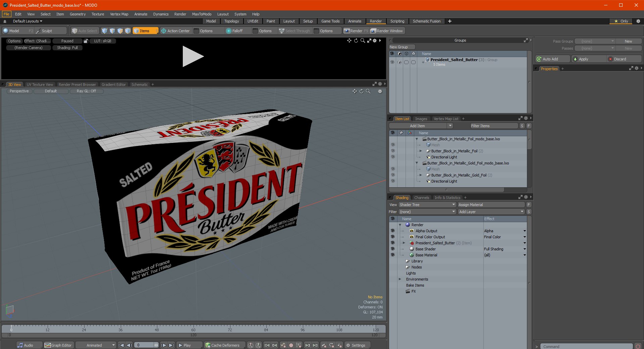Viewport: 644px width, 349px height.
Task: Select Vertices selection mode icon
Action: 104,31
